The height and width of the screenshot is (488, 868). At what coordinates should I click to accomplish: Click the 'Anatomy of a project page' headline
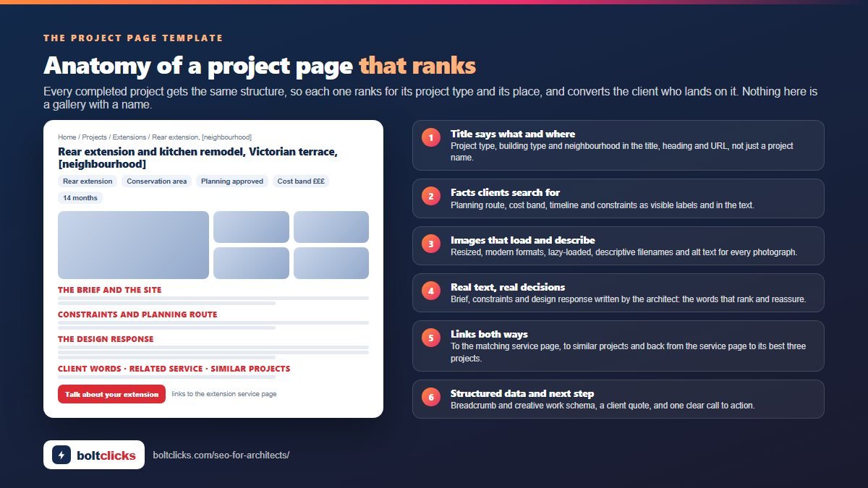tap(198, 66)
